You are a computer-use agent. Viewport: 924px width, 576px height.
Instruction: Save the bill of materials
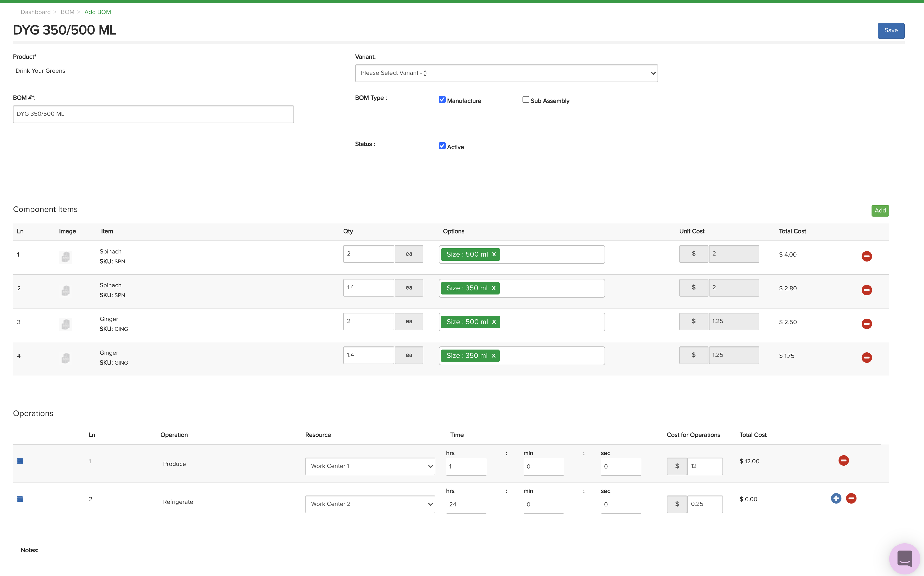tap(890, 30)
